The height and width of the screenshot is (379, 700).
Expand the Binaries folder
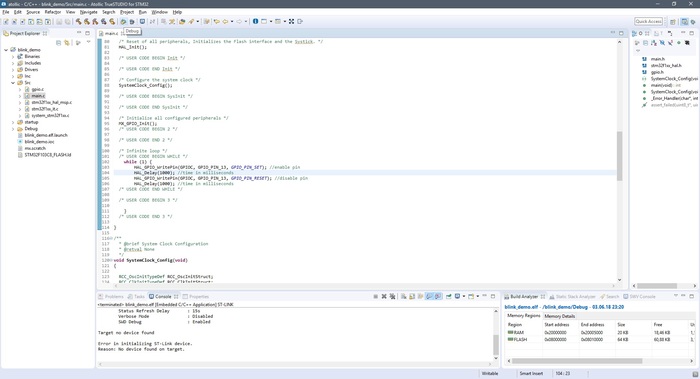(13, 57)
